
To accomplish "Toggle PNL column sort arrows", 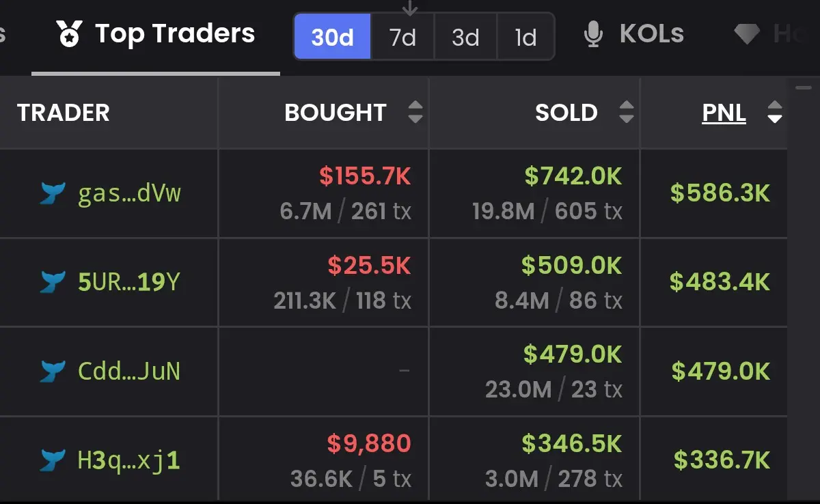I will click(774, 112).
